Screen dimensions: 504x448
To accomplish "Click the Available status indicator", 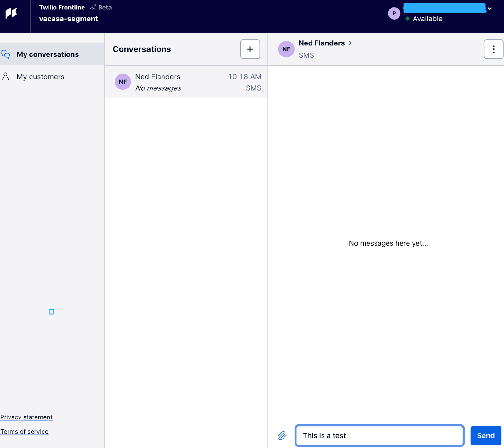I will click(x=424, y=19).
